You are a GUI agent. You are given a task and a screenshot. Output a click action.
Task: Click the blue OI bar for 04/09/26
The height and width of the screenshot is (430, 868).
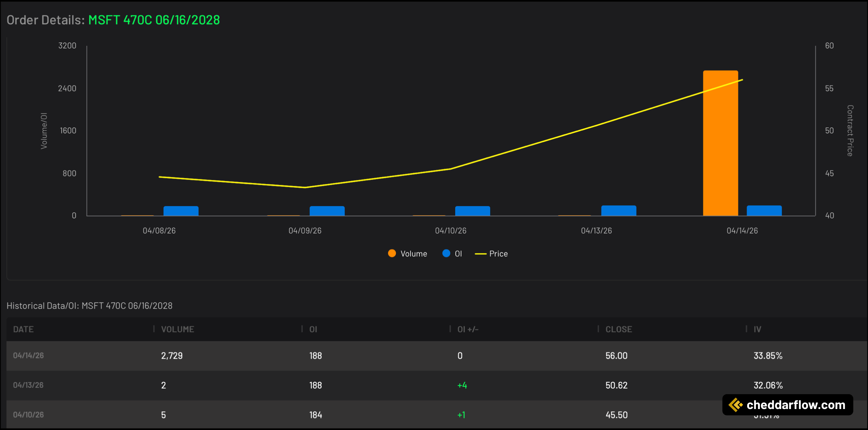(x=327, y=211)
